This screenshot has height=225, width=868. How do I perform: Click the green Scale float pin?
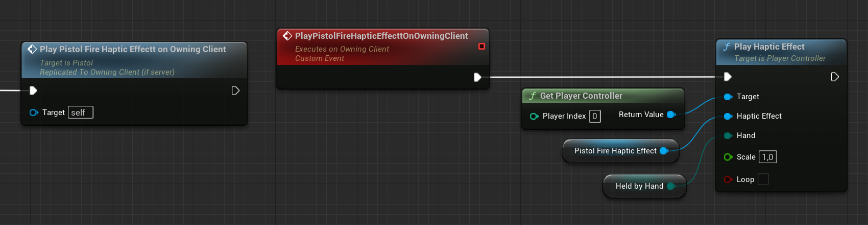click(x=728, y=157)
